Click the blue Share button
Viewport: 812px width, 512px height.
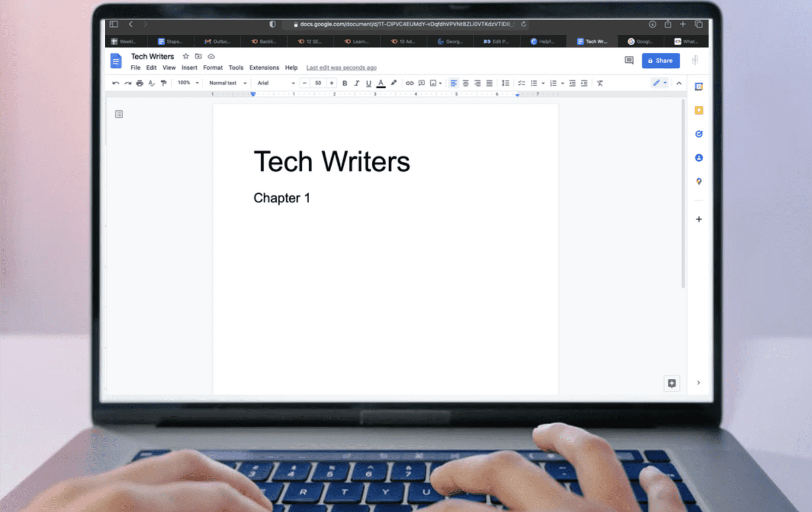[660, 61]
